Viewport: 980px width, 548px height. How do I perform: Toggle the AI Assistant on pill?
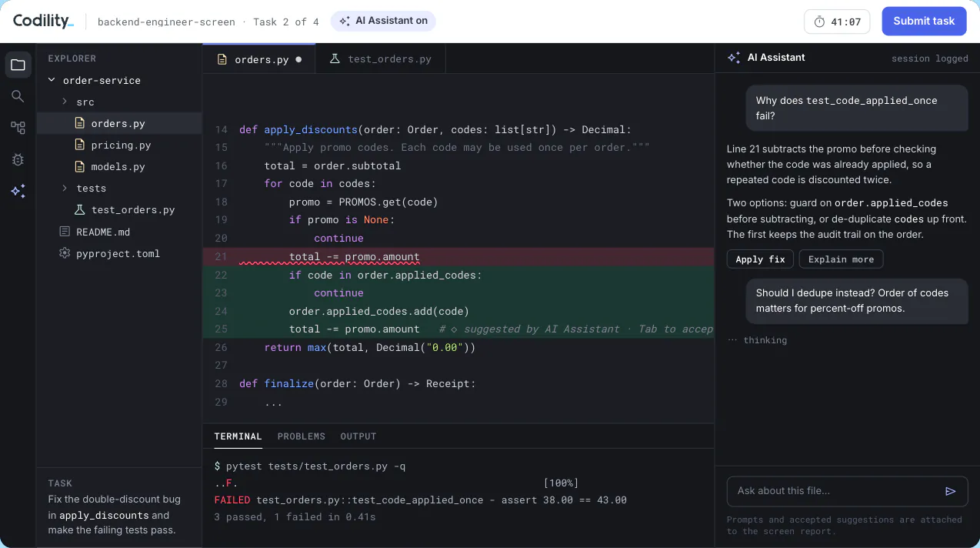click(x=383, y=21)
